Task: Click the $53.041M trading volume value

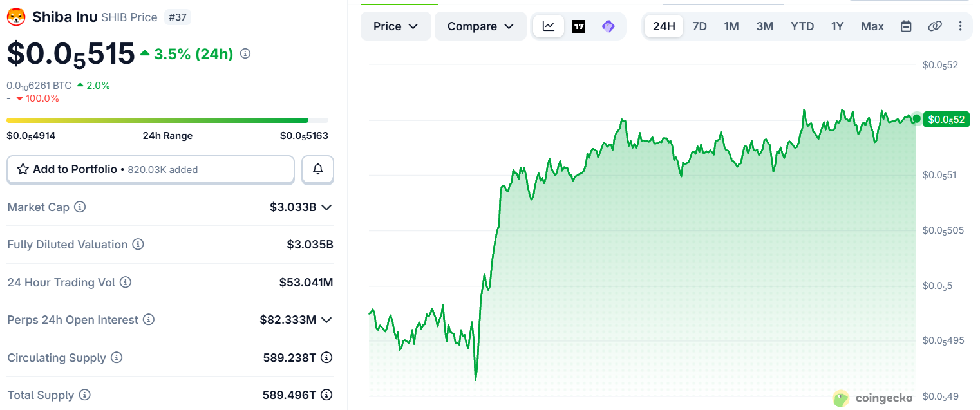Action: [306, 283]
